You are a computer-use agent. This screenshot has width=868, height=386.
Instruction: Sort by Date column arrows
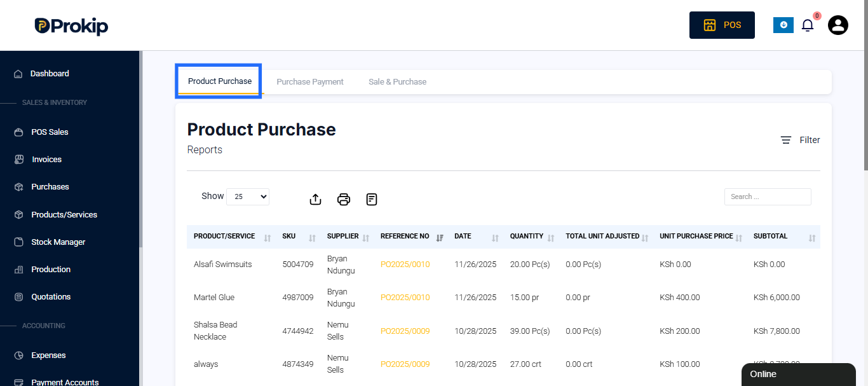pyautogui.click(x=495, y=238)
